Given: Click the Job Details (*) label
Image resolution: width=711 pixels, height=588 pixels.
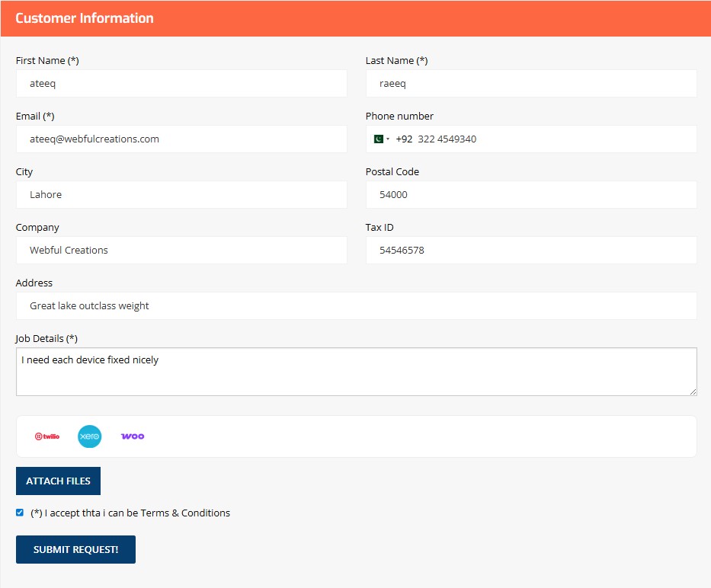Looking at the screenshot, I should coord(46,339).
